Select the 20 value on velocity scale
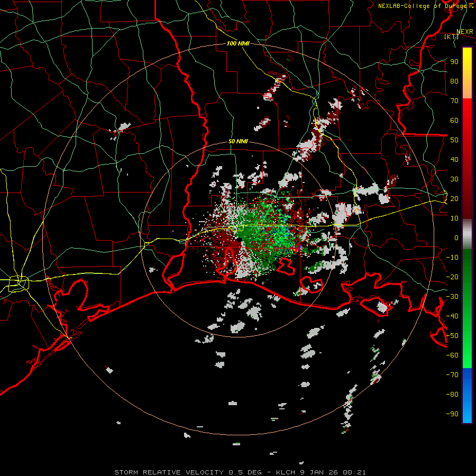This screenshot has height=476, width=476. (x=454, y=199)
